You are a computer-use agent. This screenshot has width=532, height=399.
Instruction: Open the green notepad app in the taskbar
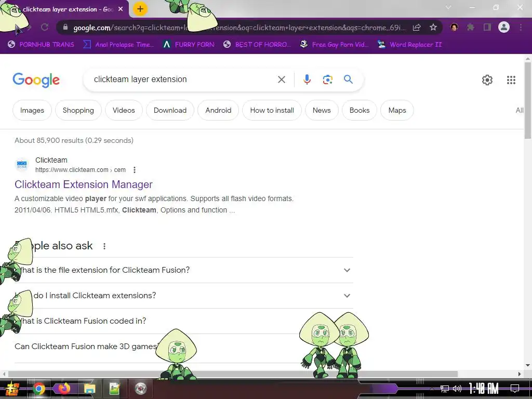[115, 389]
